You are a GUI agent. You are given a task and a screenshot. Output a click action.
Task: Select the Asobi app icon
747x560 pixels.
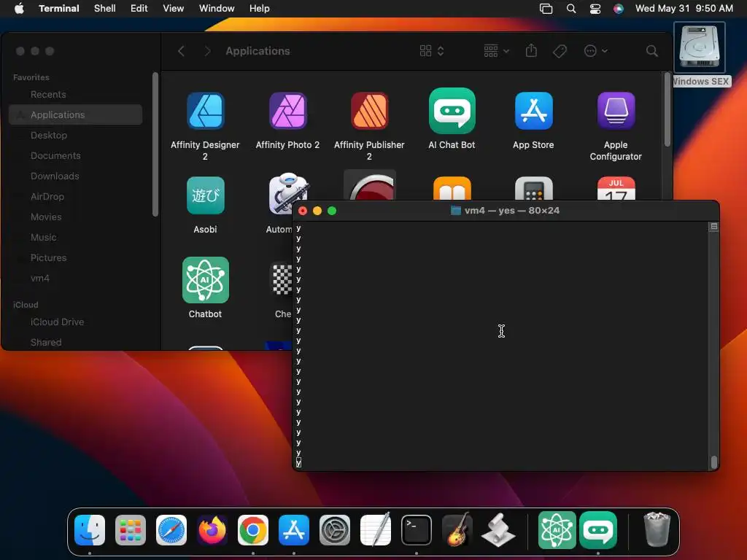point(205,195)
